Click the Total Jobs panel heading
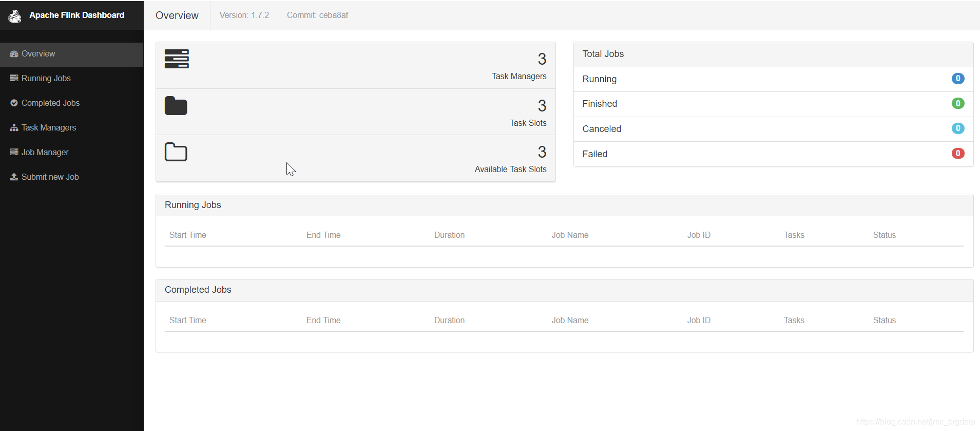Image resolution: width=980 pixels, height=431 pixels. click(603, 54)
